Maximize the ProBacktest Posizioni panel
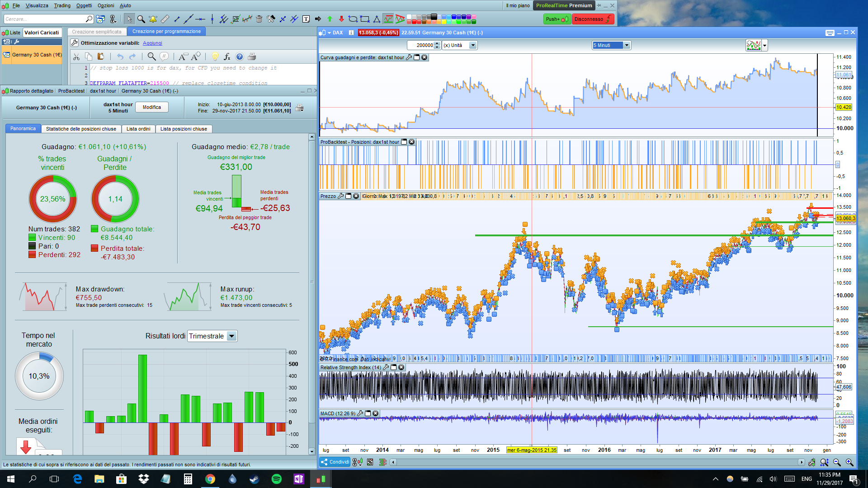The image size is (868, 488). tap(404, 142)
